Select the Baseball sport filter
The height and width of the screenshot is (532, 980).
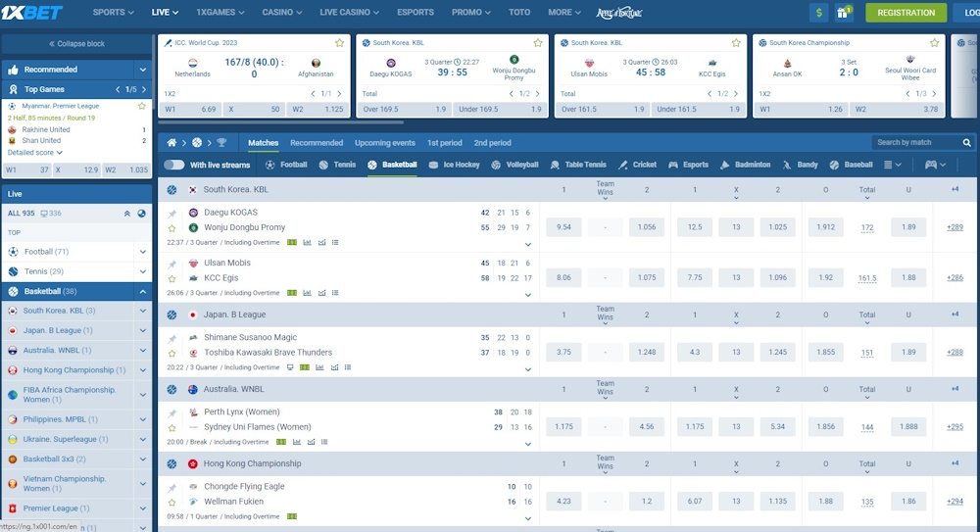point(851,165)
